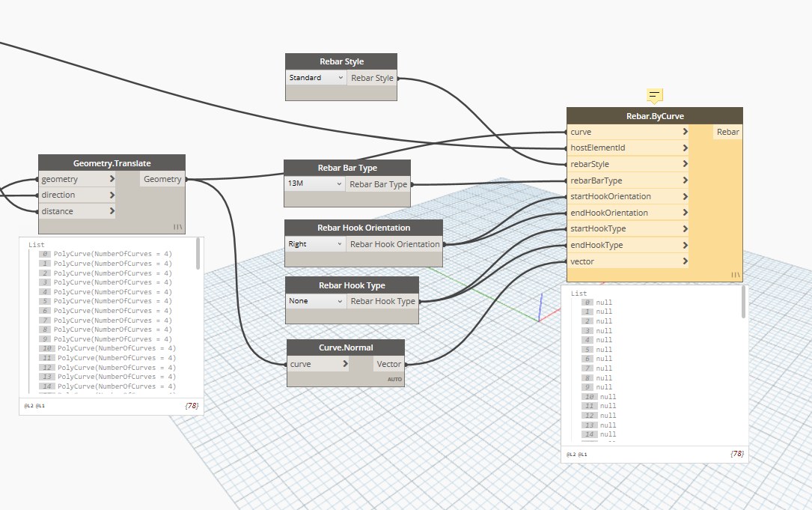Click the List header in Rebar.ByCurve preview

[579, 294]
